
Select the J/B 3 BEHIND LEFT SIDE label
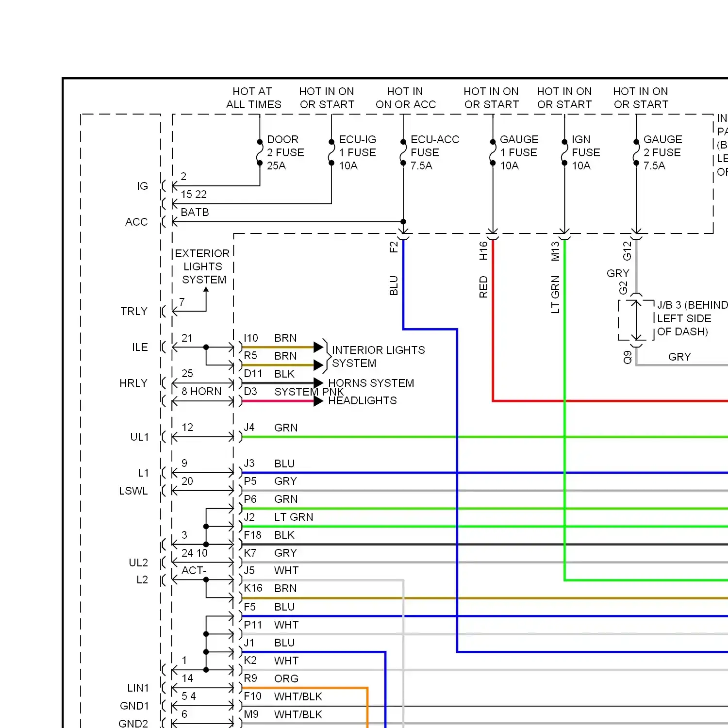point(693,318)
